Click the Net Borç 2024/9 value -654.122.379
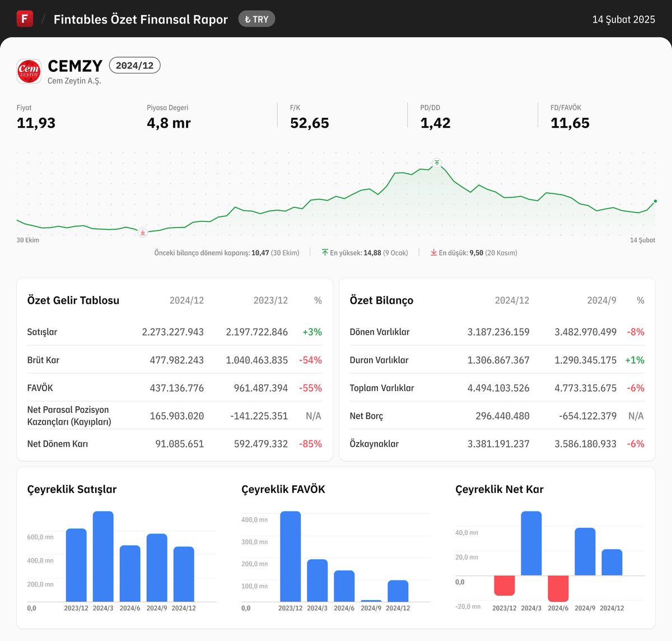The image size is (672, 641). point(588,416)
